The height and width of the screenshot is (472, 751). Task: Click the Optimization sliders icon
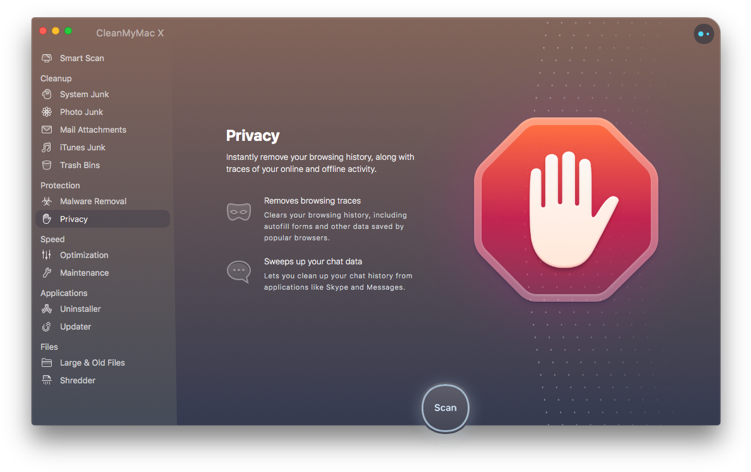point(46,255)
